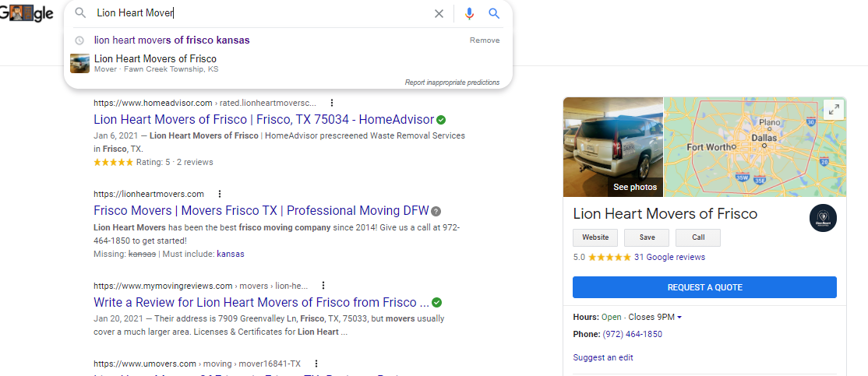
Task: Select suggestion 'lion heart movers of frisco kansas'
Action: [x=172, y=40]
